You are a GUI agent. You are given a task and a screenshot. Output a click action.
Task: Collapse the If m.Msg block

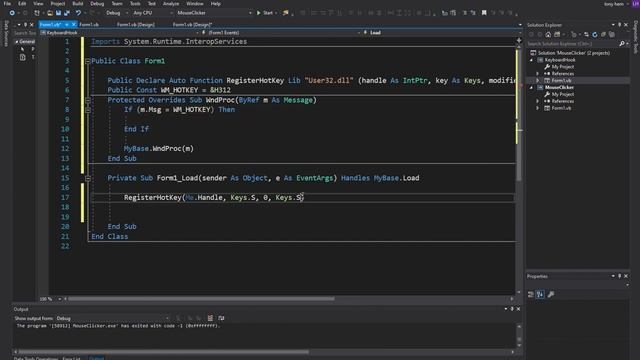pyautogui.click(x=88, y=110)
